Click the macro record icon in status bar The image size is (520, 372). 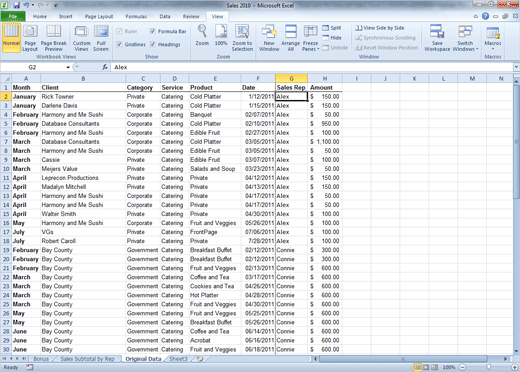(x=30, y=367)
